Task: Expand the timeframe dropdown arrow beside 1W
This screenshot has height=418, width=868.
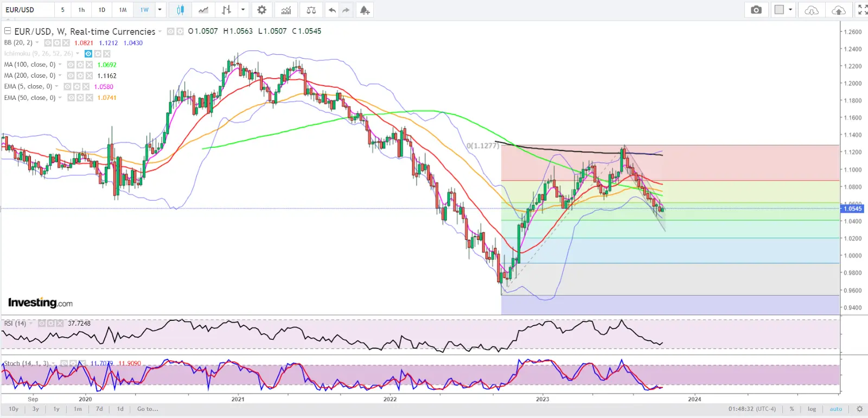Action: [159, 10]
